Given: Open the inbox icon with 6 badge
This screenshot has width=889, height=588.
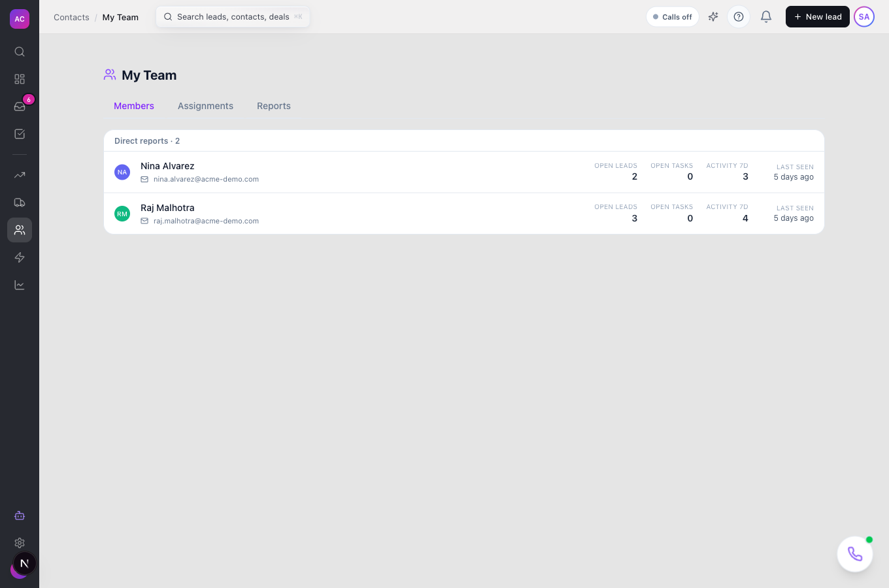Looking at the screenshot, I should click(20, 106).
